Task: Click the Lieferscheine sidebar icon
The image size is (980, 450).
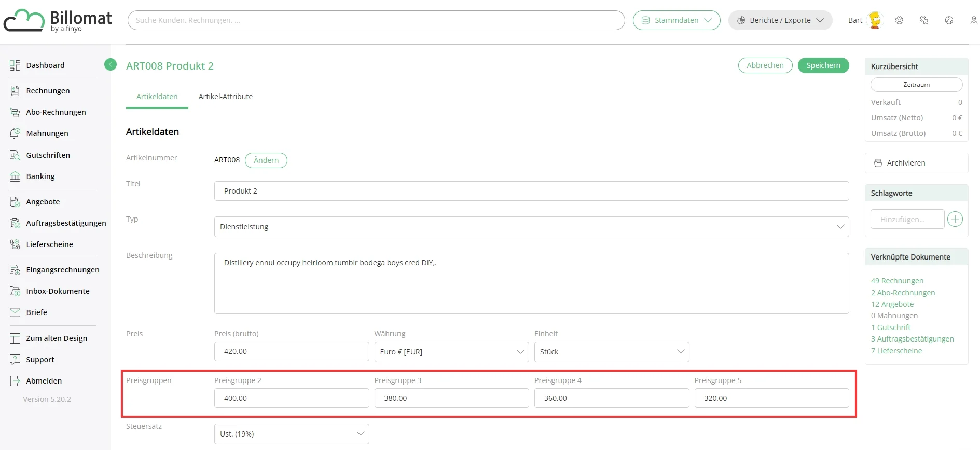Action: pos(15,244)
